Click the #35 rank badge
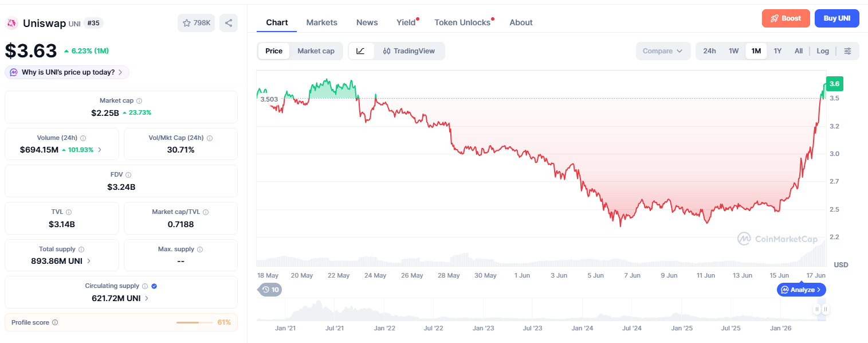Viewport: 868px width, 343px height. click(x=93, y=23)
